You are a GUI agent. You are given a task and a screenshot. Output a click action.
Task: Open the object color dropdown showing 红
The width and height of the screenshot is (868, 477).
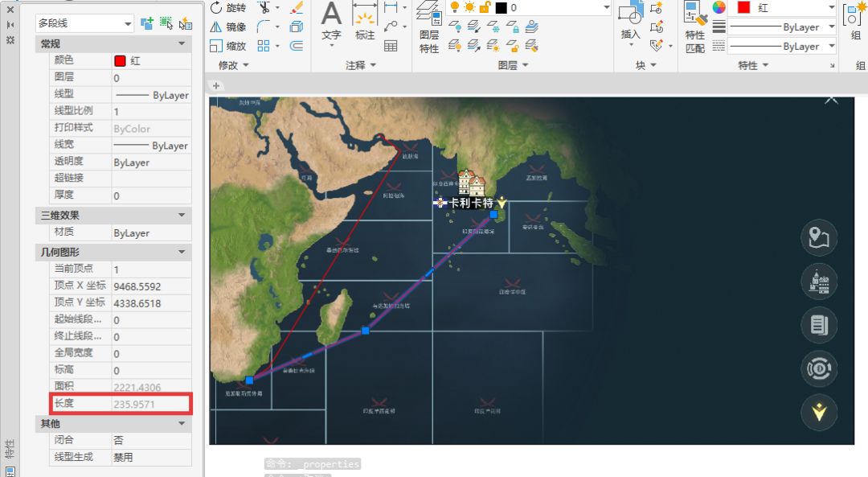[831, 8]
